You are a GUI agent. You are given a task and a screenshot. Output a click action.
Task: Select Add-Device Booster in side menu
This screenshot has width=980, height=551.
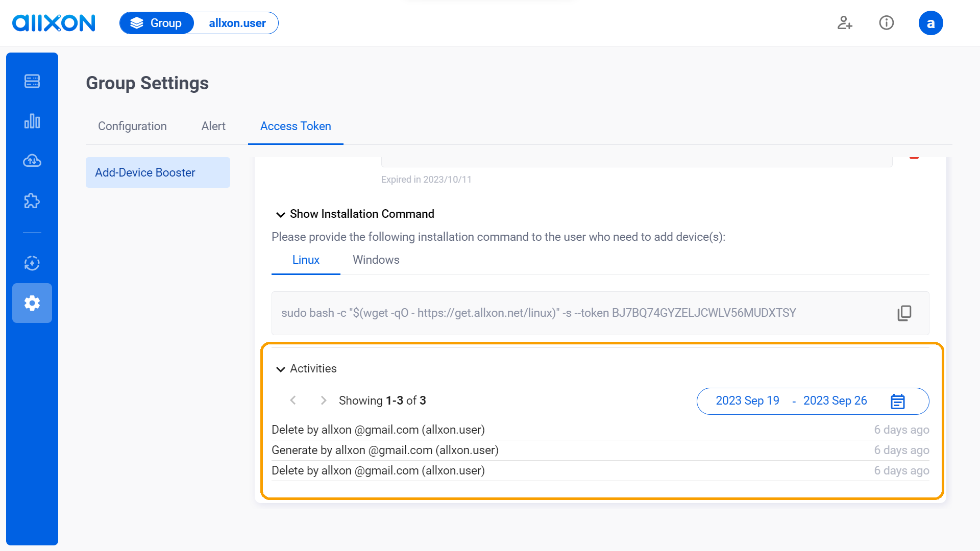tap(158, 172)
